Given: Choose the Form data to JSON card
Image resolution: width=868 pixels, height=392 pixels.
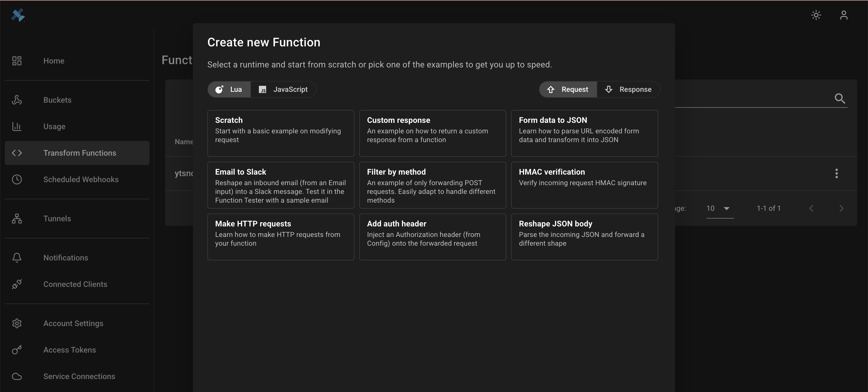Looking at the screenshot, I should (584, 133).
